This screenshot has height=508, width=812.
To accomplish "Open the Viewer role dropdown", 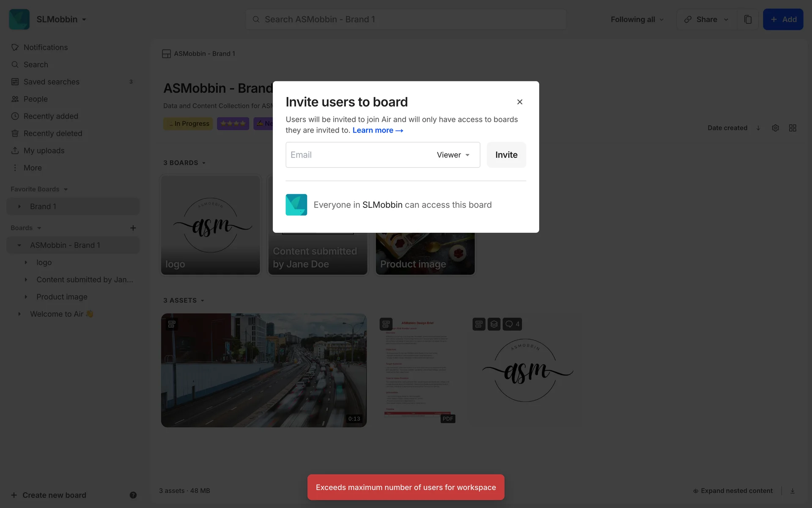I will [x=453, y=155].
